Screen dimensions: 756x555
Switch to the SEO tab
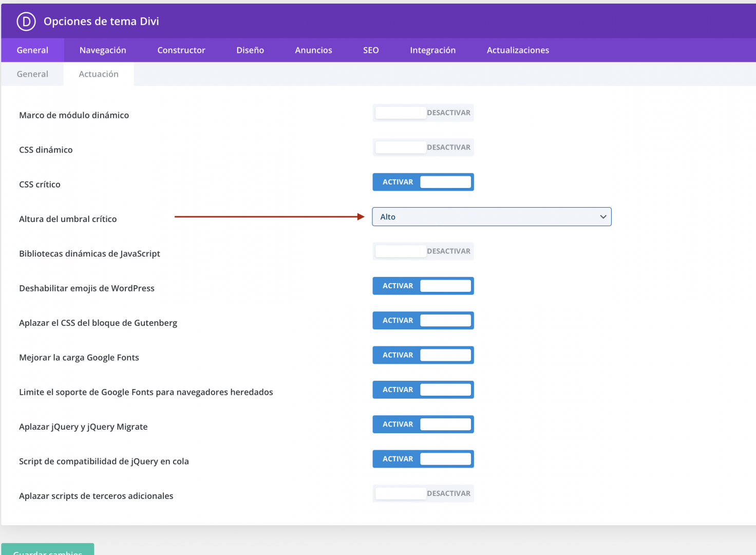[371, 50]
